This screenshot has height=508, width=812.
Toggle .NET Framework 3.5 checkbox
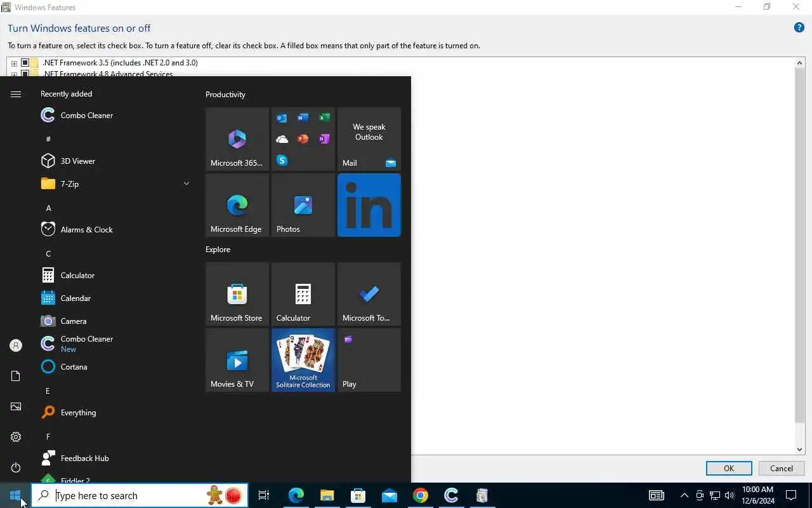[x=25, y=63]
